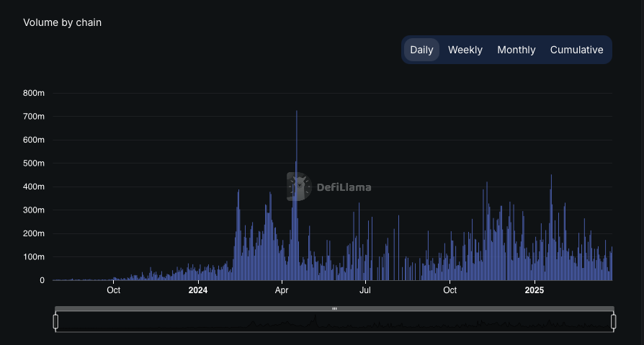Click the mini overview chart inside the range slider

[x=334, y=321]
